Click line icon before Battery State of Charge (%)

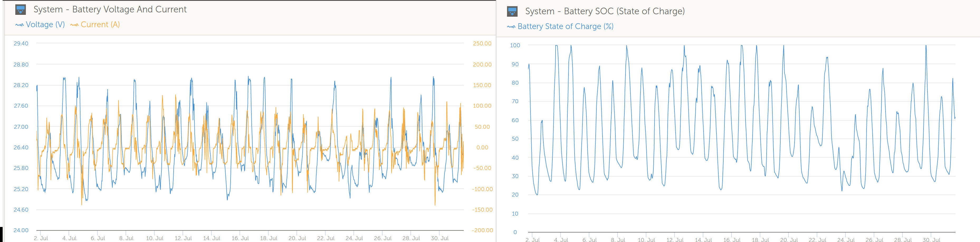click(x=511, y=27)
